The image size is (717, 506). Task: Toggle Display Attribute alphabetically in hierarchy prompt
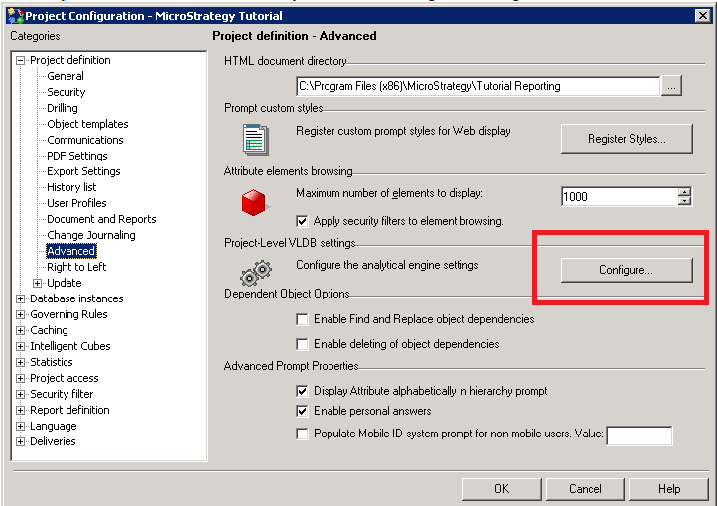(x=303, y=391)
